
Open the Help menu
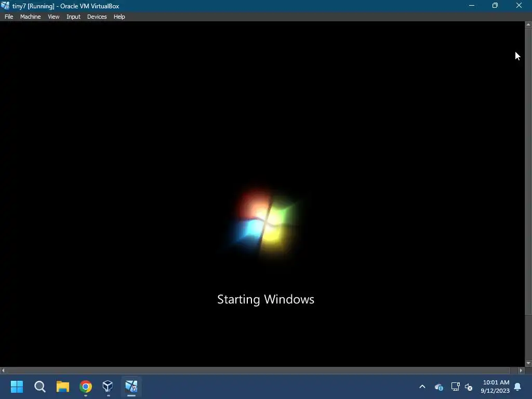click(x=119, y=17)
